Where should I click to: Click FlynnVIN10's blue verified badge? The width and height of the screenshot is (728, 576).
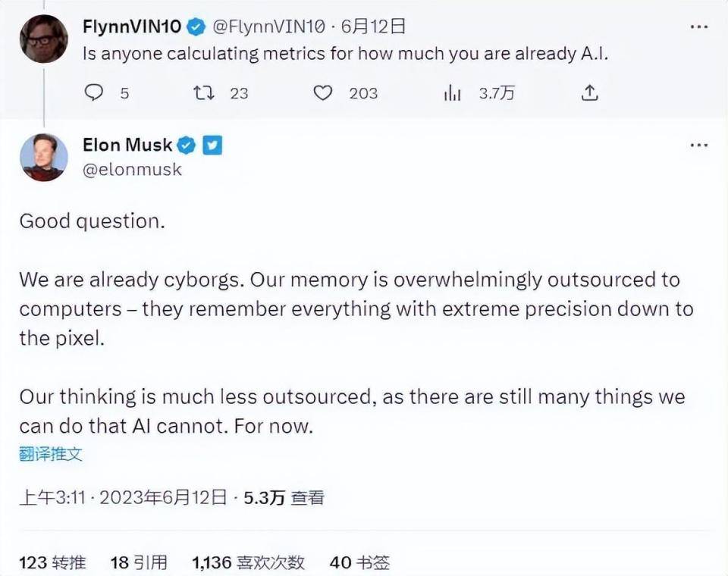point(196,27)
